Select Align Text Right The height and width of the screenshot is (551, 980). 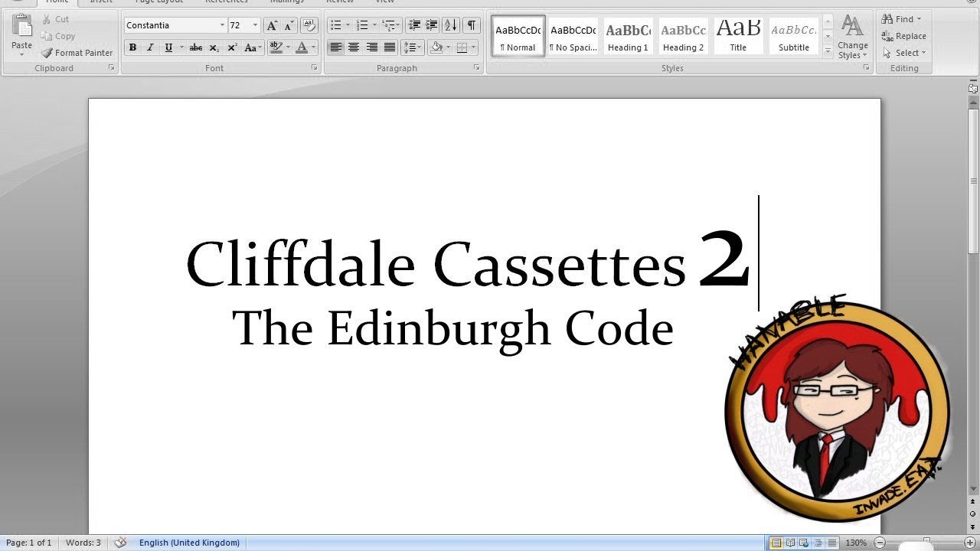coord(372,47)
